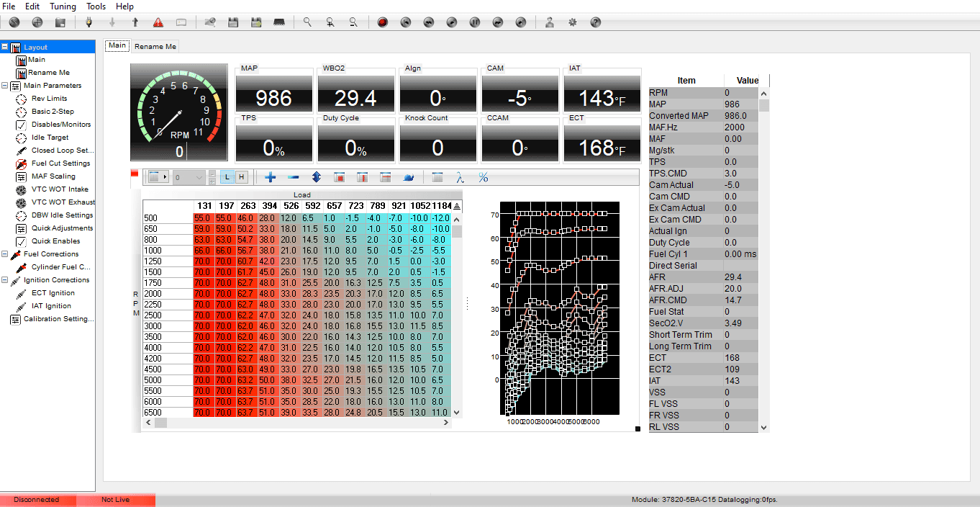Click the zoom out magnifier icon
980x507 pixels.
pyautogui.click(x=353, y=22)
